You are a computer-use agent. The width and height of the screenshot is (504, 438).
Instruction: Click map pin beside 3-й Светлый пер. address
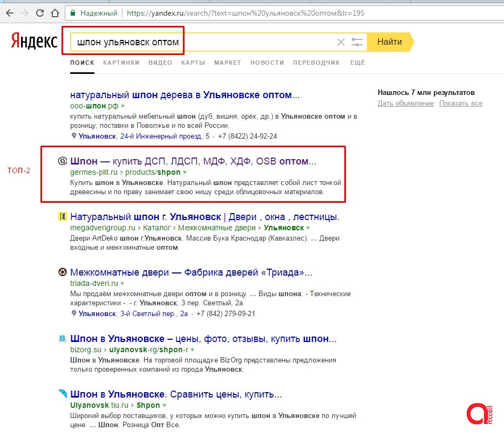point(73,313)
